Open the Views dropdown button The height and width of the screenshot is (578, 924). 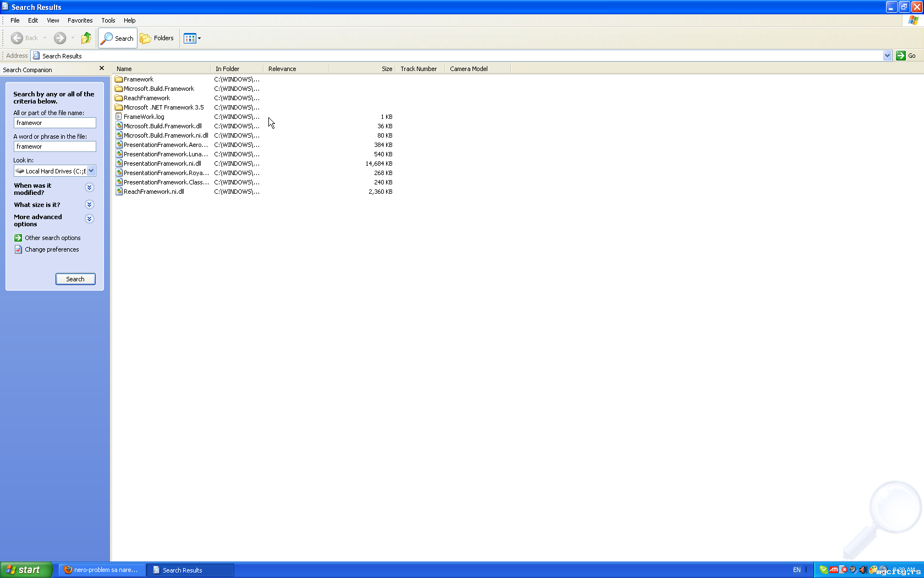point(192,38)
